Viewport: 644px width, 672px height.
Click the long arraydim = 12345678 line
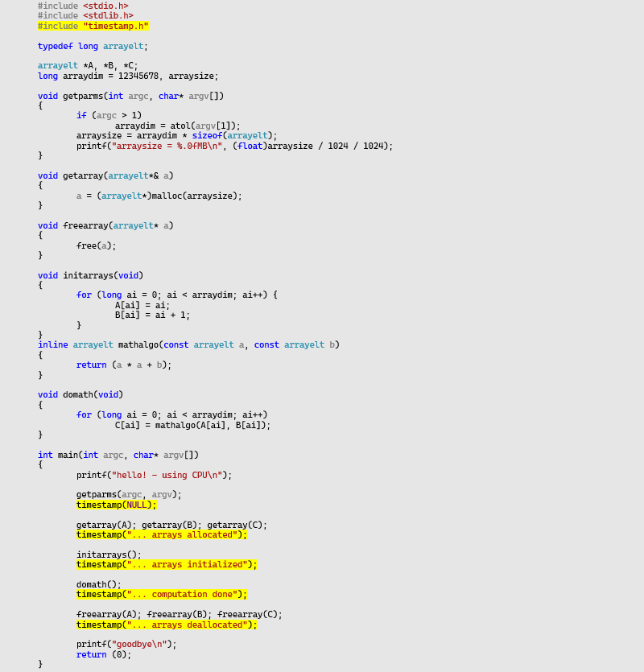pyautogui.click(x=128, y=76)
